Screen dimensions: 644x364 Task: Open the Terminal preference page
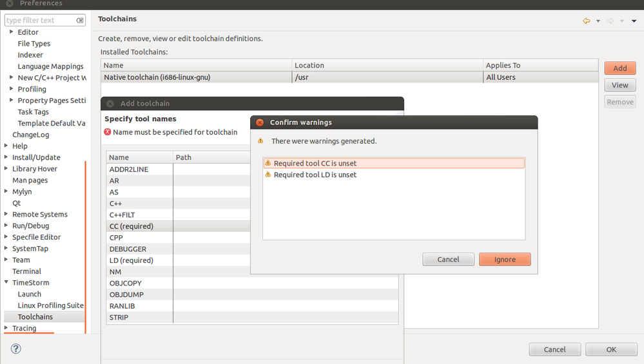26,271
